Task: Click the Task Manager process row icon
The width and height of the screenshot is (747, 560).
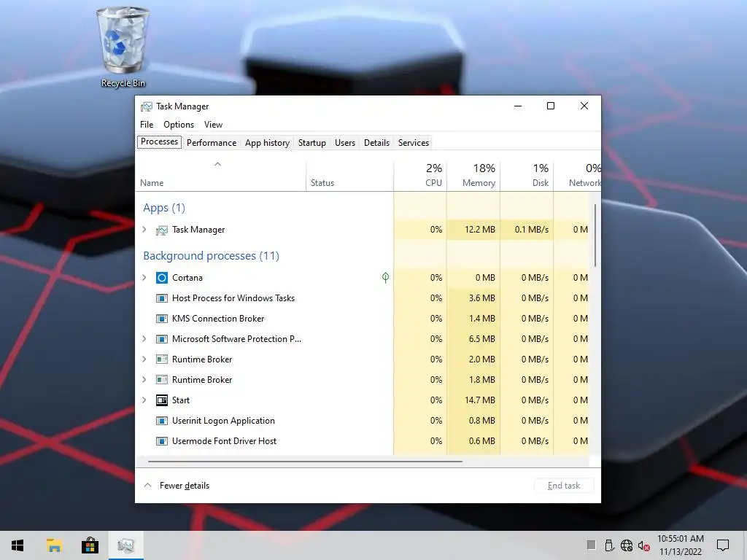Action: click(162, 230)
